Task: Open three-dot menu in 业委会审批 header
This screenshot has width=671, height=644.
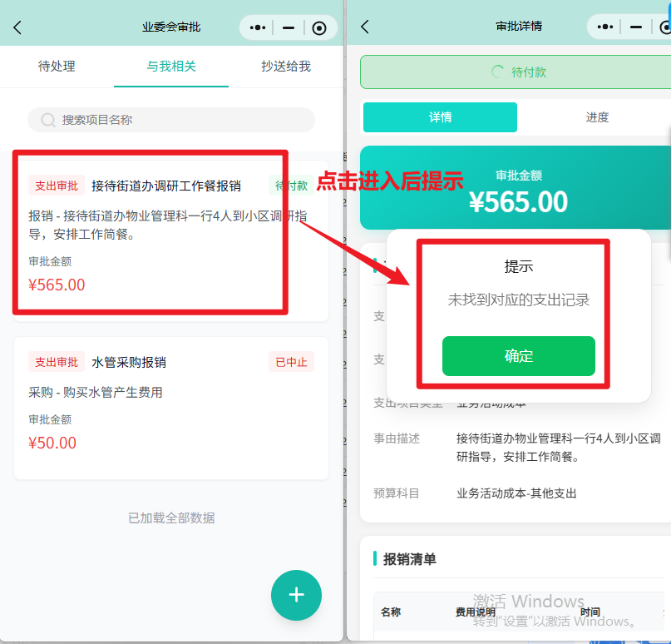Action: point(258,27)
